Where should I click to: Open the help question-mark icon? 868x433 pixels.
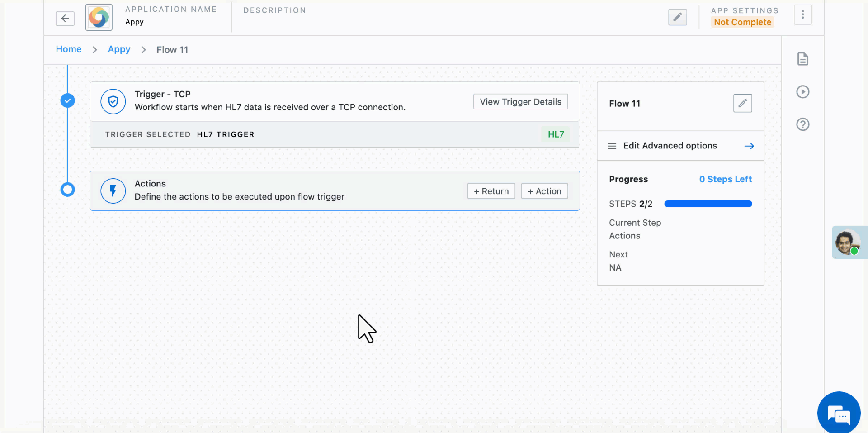pos(803,124)
